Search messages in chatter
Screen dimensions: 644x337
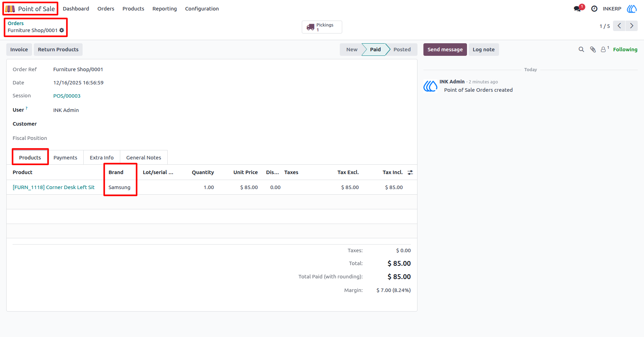point(581,50)
